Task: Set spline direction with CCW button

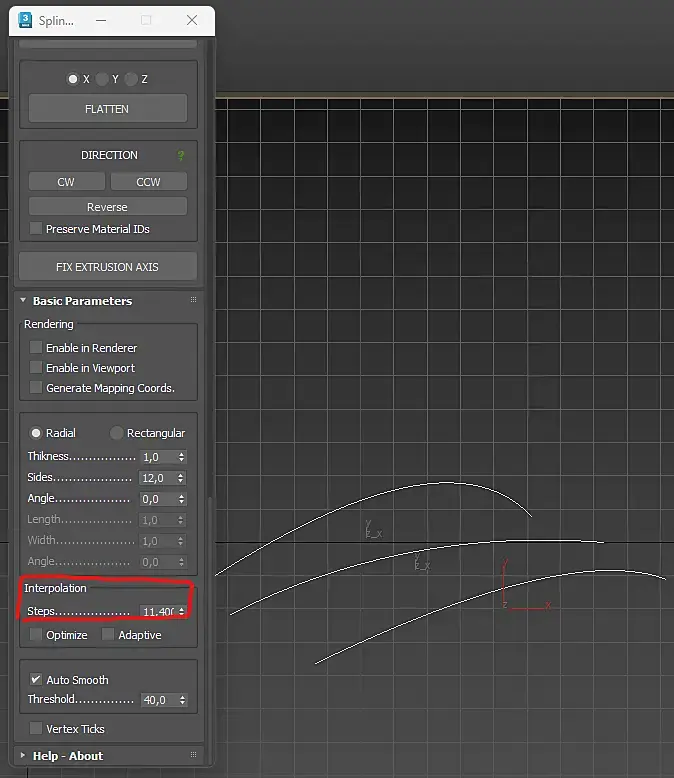Action: pos(148,182)
